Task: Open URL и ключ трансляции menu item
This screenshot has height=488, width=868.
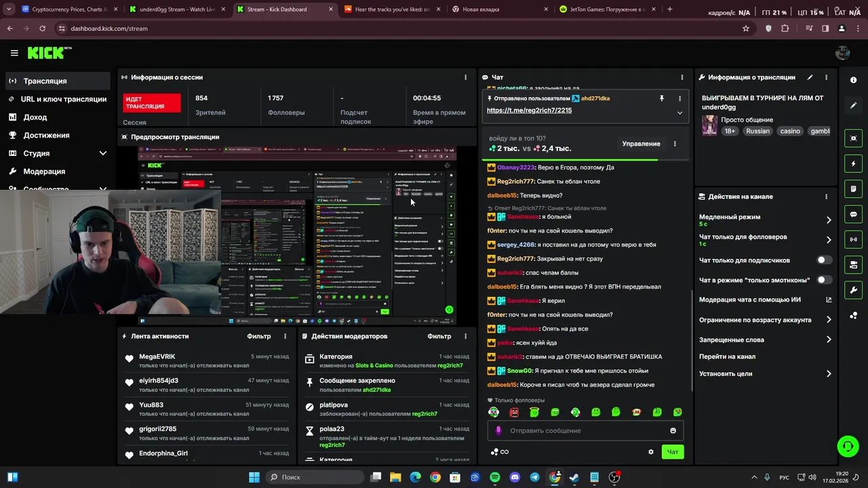Action: [58, 99]
